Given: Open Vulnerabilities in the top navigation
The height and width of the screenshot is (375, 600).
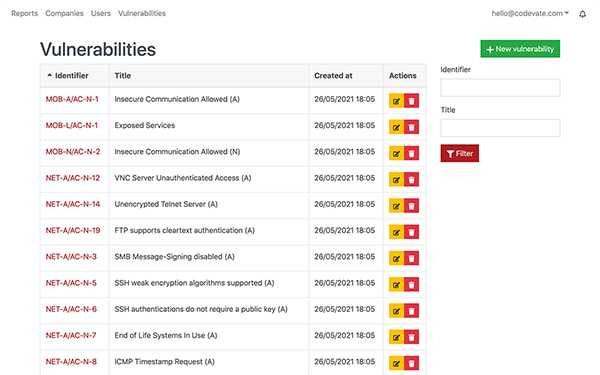Looking at the screenshot, I should click(142, 13).
